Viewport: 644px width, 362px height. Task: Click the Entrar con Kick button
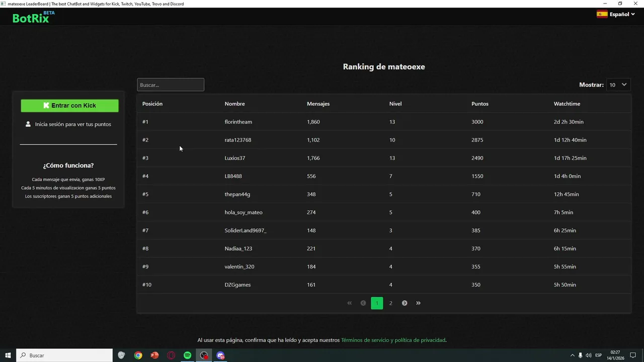(69, 106)
